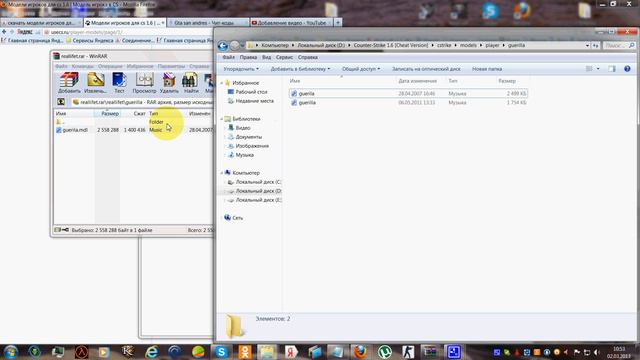Open uTorrent on the taskbar

tap(384, 352)
